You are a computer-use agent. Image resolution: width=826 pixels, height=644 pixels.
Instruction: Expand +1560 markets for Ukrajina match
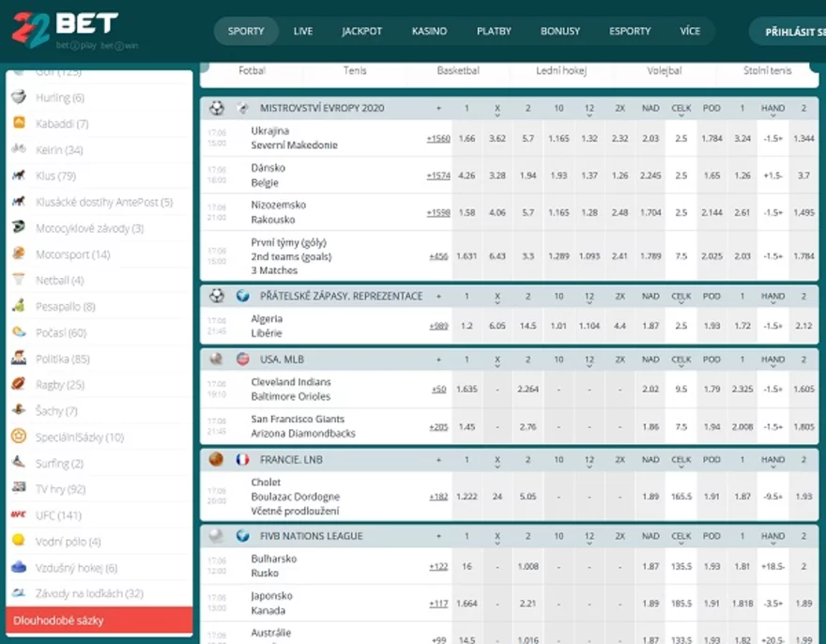tap(438, 139)
